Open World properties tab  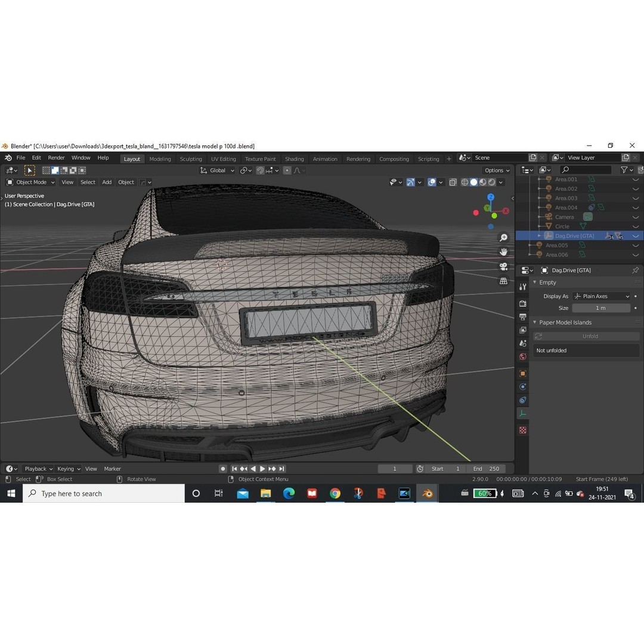522,357
